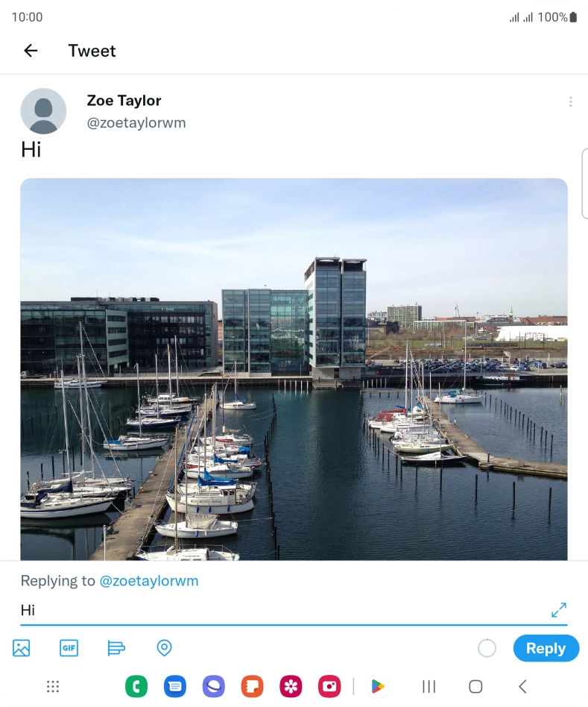Tap the Zoe Taylor display name
Image resolution: width=588 pixels, height=707 pixels.
click(x=124, y=101)
